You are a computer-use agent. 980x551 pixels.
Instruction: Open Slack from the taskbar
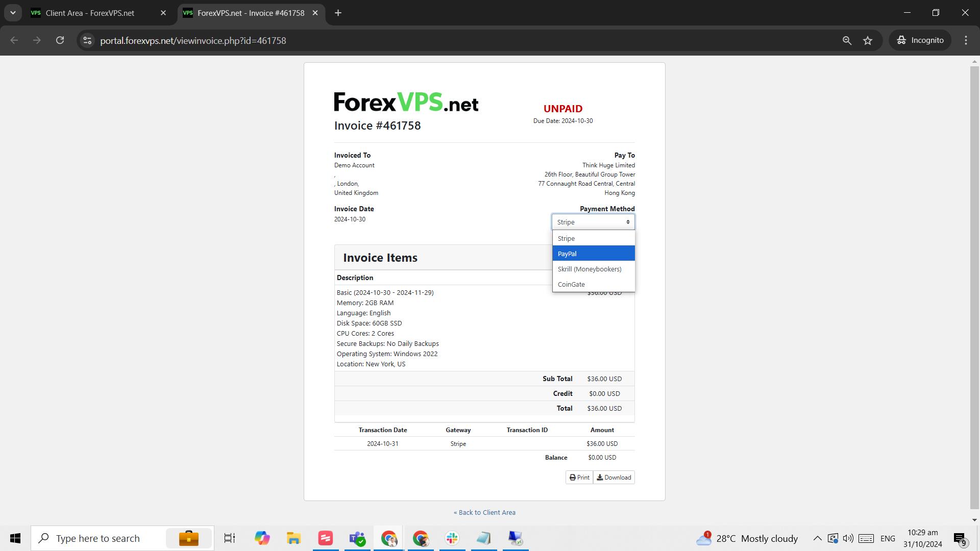point(452,538)
